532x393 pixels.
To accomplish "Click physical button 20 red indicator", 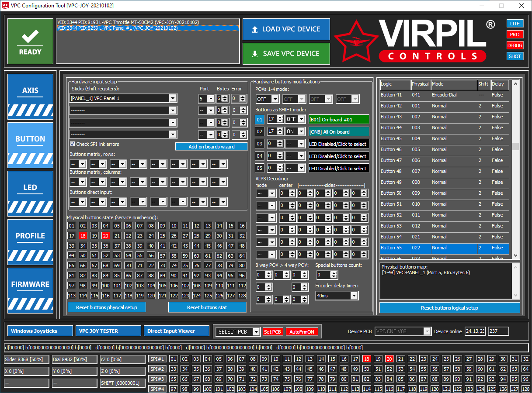I will click(106, 236).
